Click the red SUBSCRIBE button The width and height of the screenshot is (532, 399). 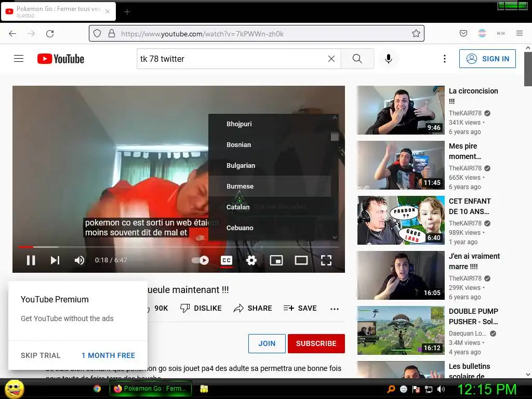coord(316,343)
